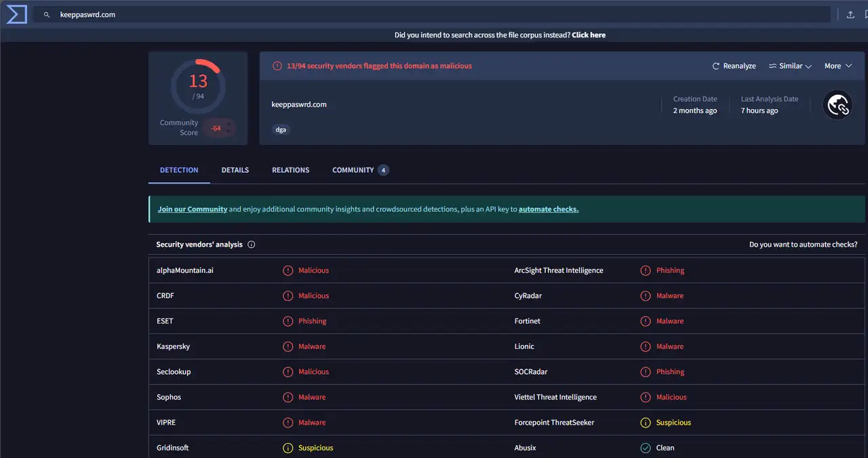Click Kaspersky malware alert icon

click(x=288, y=346)
